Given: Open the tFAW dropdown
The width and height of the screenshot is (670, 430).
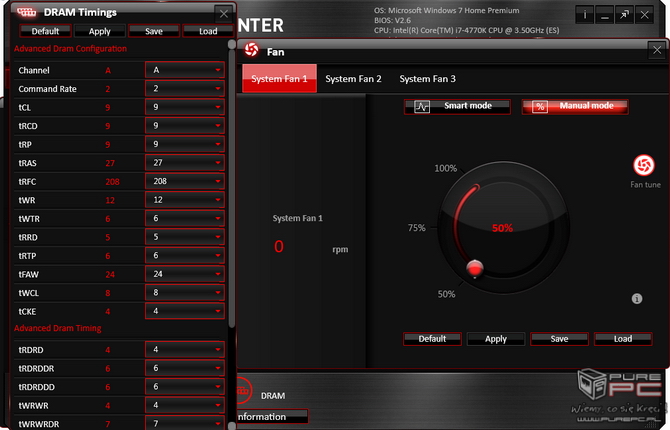Looking at the screenshot, I should 185,274.
